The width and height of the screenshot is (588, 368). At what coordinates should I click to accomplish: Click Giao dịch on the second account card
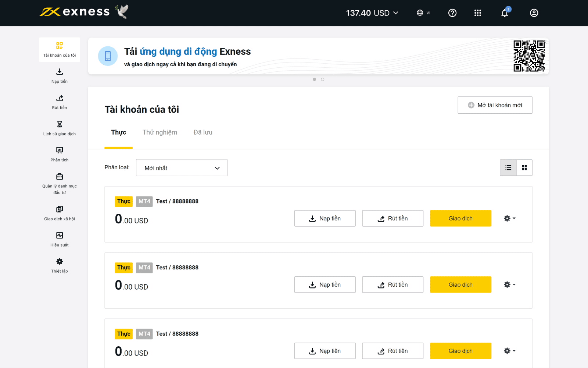tap(460, 284)
